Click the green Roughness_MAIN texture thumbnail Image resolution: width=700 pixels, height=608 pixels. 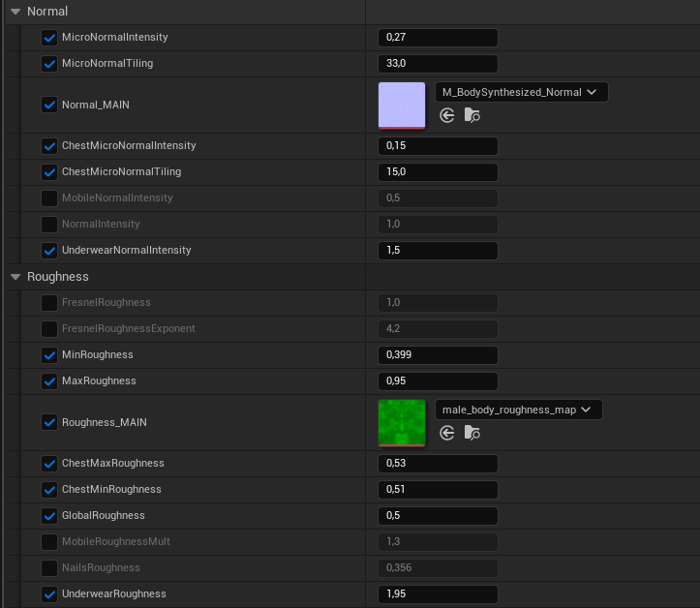(402, 423)
